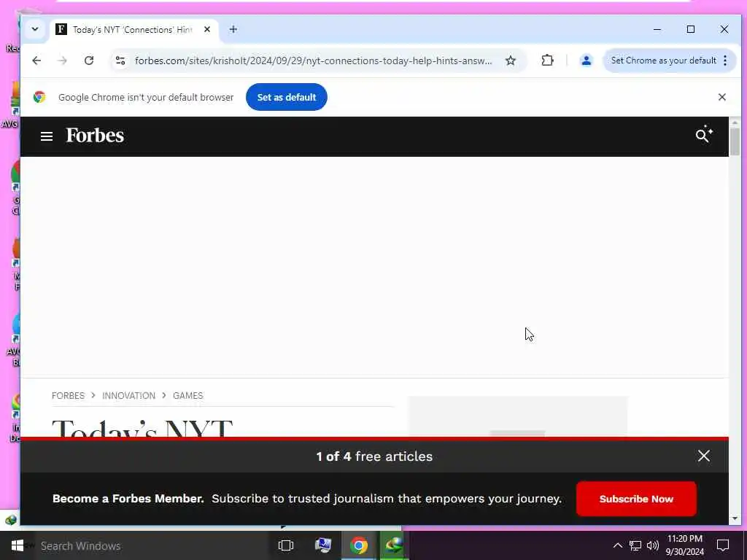Select the Today's NYT Connections tab
This screenshot has width=747, height=560.
pos(132,29)
